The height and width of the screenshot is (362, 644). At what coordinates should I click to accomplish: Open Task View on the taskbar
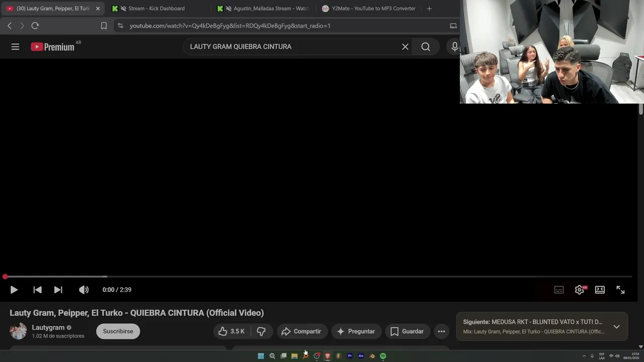click(x=283, y=356)
